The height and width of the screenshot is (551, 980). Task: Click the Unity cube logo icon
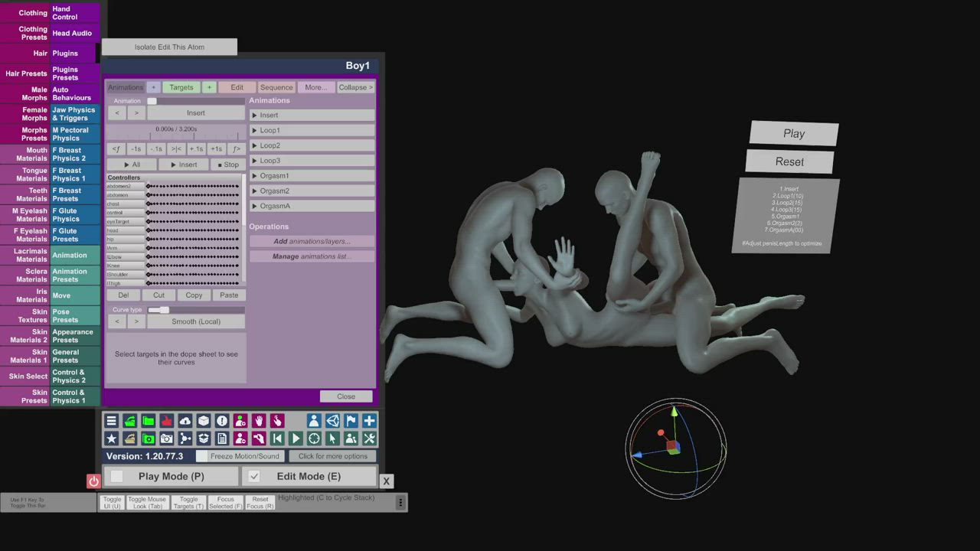[332, 421]
